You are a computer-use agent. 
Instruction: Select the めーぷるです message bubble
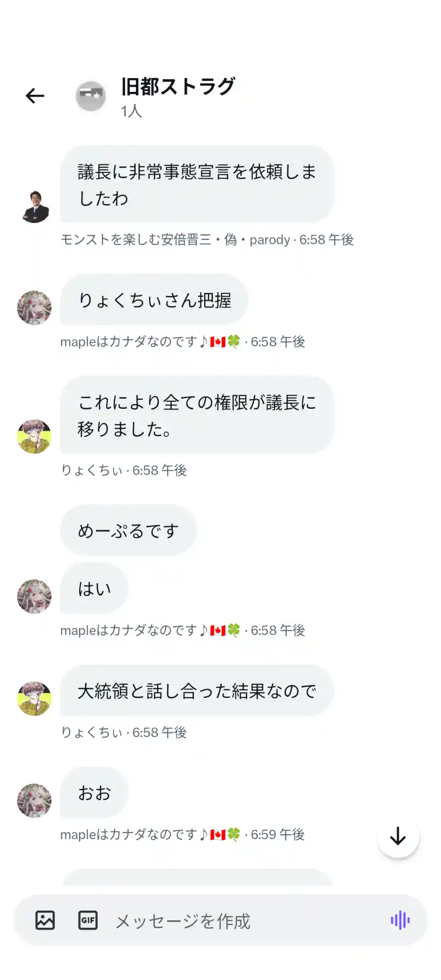129,530
